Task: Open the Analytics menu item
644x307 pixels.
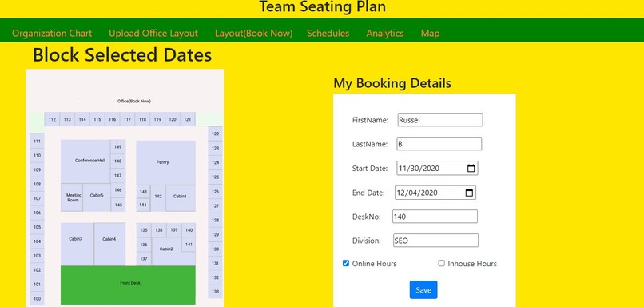Action: [385, 34]
